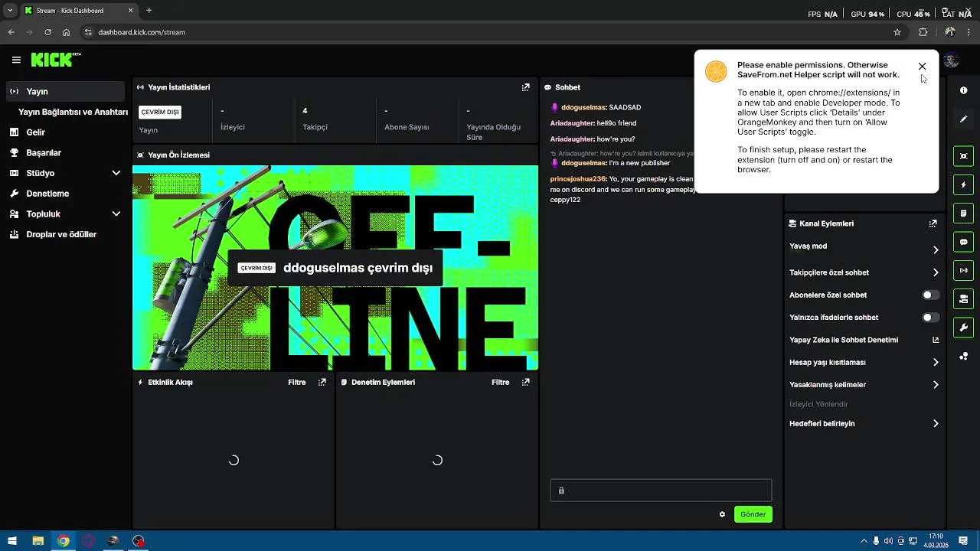The height and width of the screenshot is (551, 980).
Task: Click İzleyici Yönlendir in Kanal Eylemleri
Action: [818, 404]
